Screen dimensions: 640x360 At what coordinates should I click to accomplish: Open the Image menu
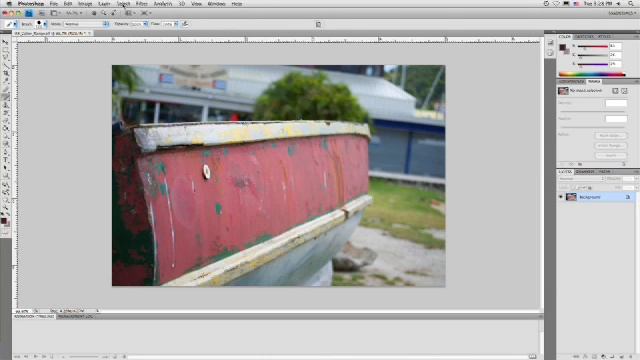tap(85, 4)
